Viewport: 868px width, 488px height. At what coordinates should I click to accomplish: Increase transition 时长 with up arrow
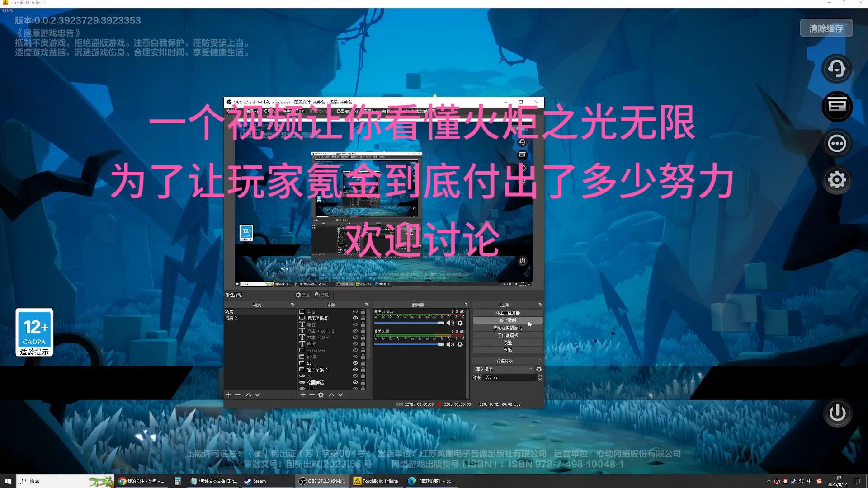point(540,375)
